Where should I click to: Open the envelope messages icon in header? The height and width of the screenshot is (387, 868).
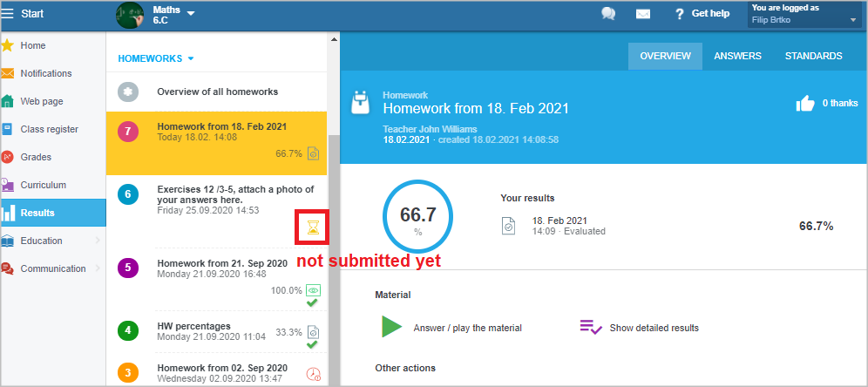pyautogui.click(x=642, y=14)
